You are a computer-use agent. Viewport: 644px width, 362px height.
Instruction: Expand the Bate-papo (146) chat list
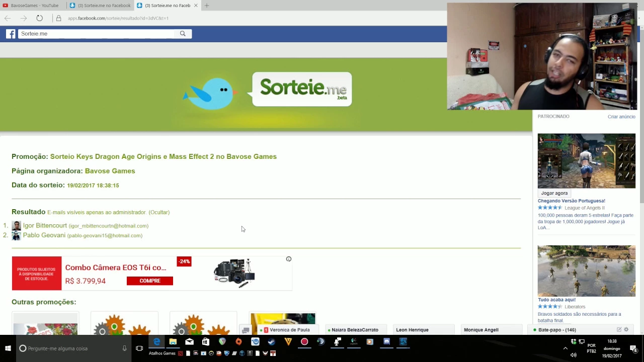click(x=557, y=330)
